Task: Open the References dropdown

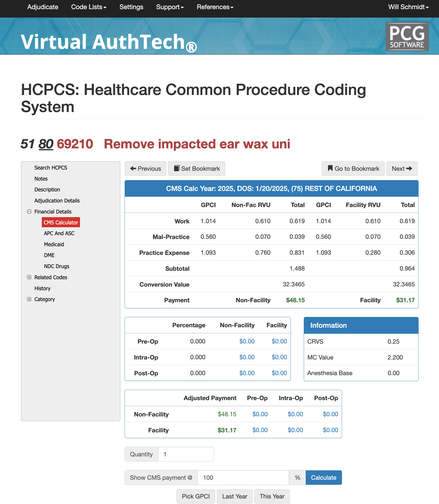Action: coord(215,7)
